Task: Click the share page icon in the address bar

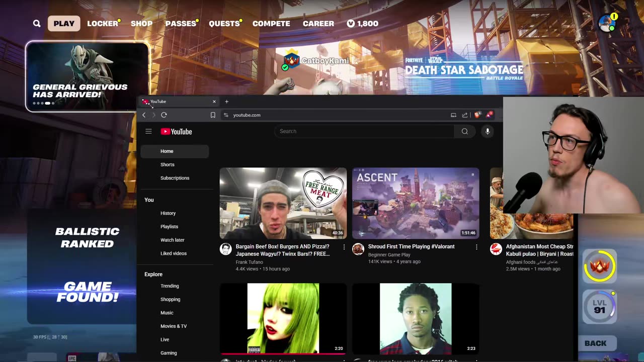Action: click(x=465, y=115)
